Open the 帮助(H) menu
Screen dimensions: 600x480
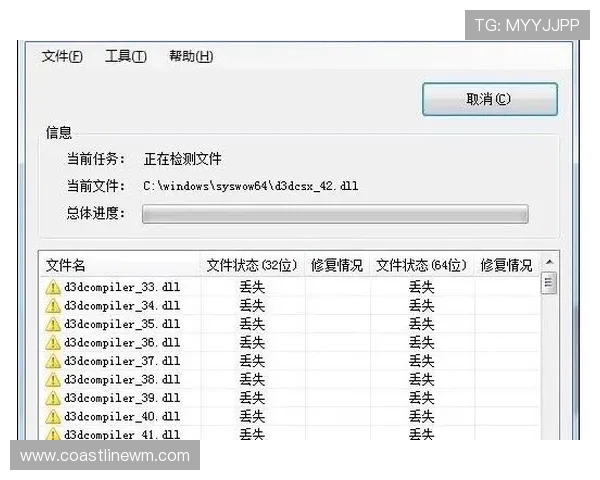pyautogui.click(x=190, y=56)
